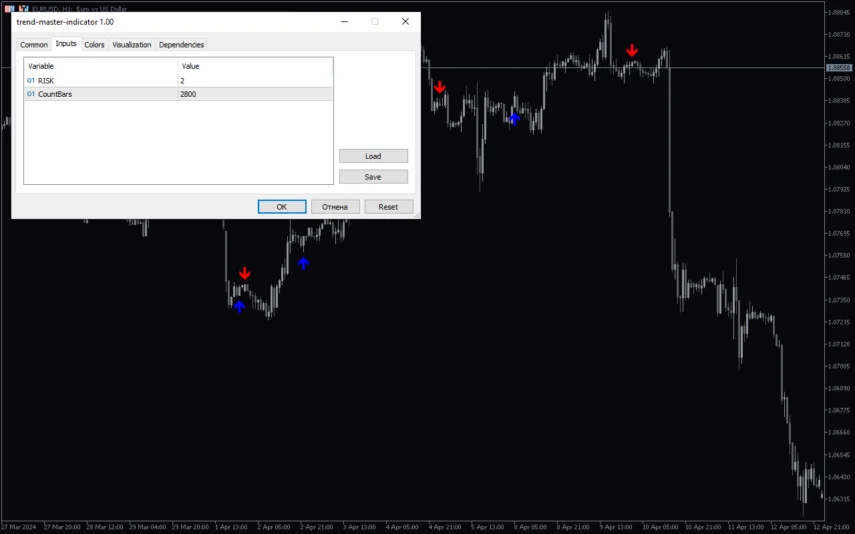This screenshot has width=855, height=534.
Task: Click the red down arrow right of the dialog
Action: (x=439, y=87)
